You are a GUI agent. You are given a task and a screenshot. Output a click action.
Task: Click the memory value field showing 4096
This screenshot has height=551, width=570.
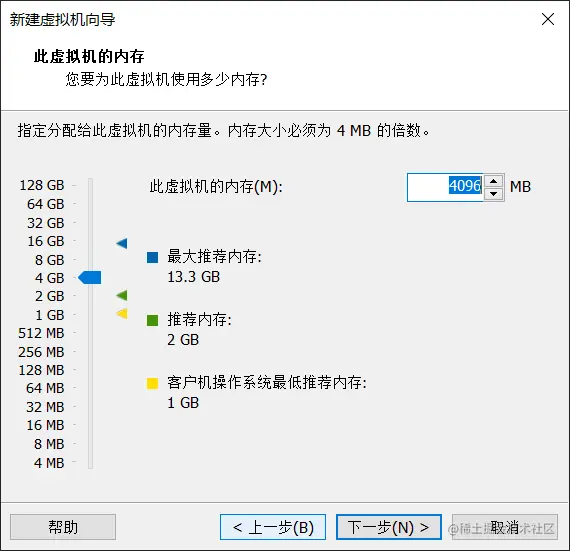(x=445, y=187)
